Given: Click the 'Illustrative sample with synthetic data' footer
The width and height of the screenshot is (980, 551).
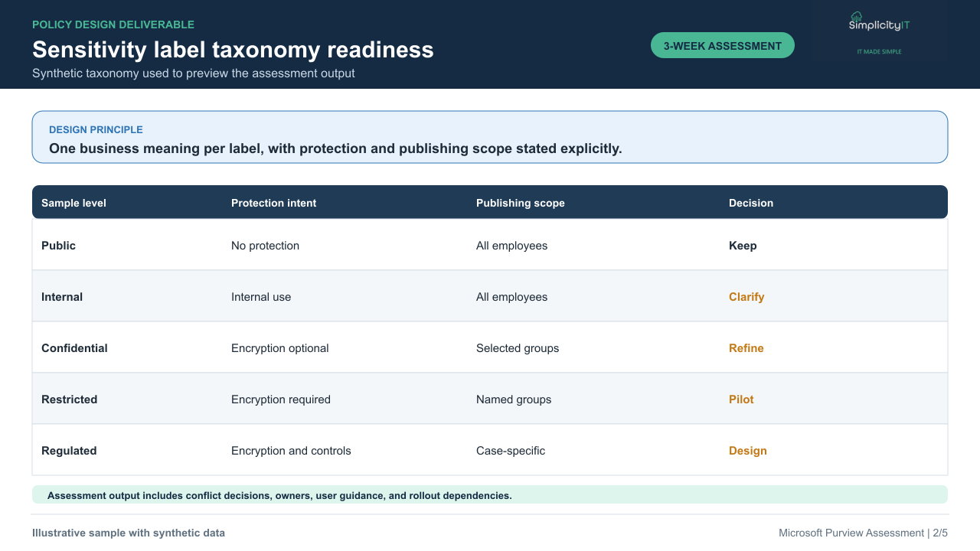Looking at the screenshot, I should 129,533.
